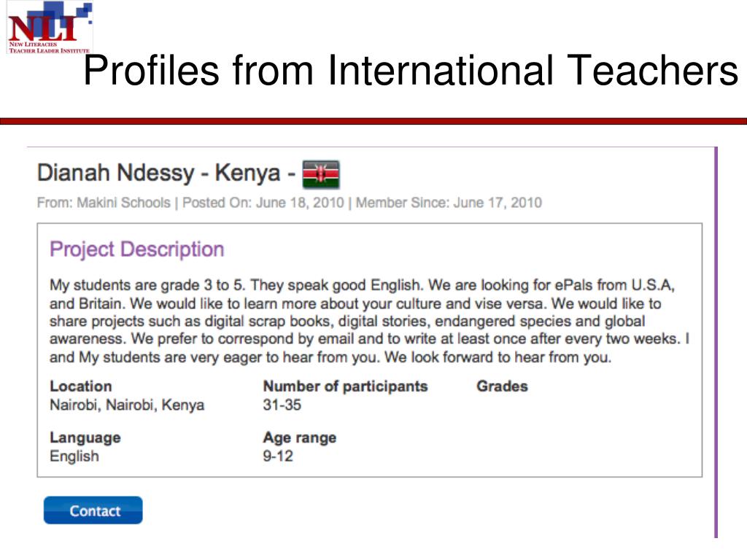Click the Location label
This screenshot has width=747, height=560.
(x=81, y=386)
